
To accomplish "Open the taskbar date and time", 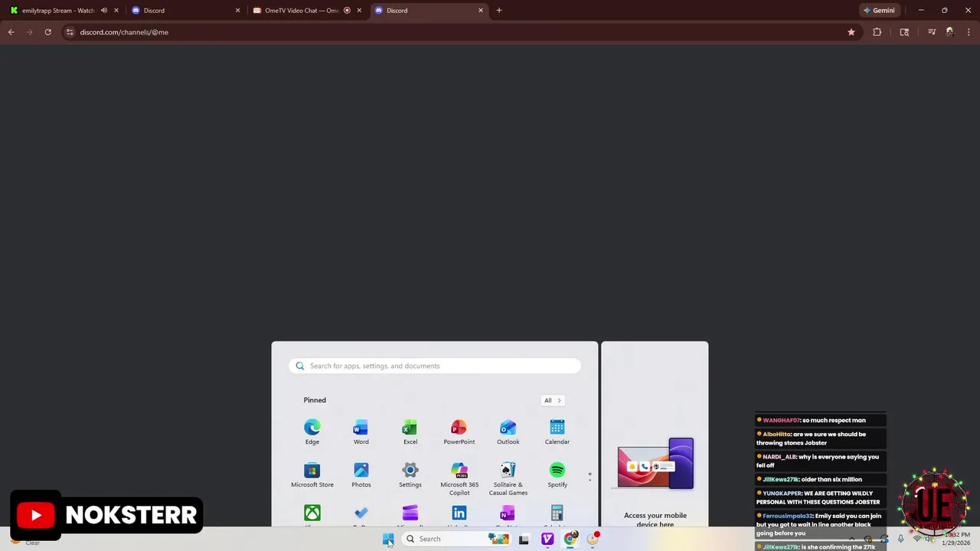I will coord(957,539).
